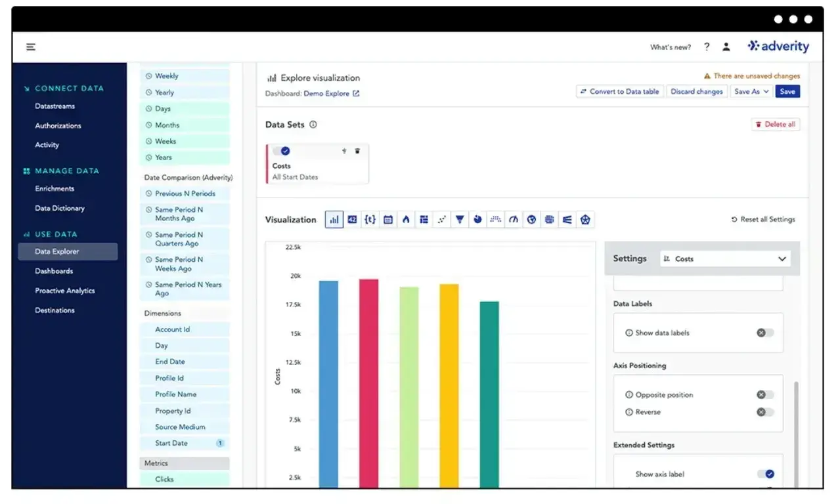Click What's new? link
838x504 pixels.
click(x=671, y=47)
